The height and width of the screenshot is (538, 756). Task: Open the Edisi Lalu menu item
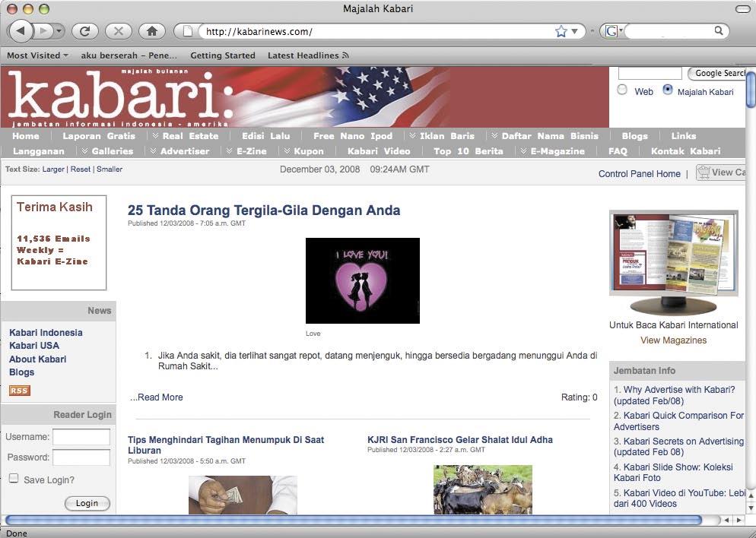pyautogui.click(x=265, y=136)
